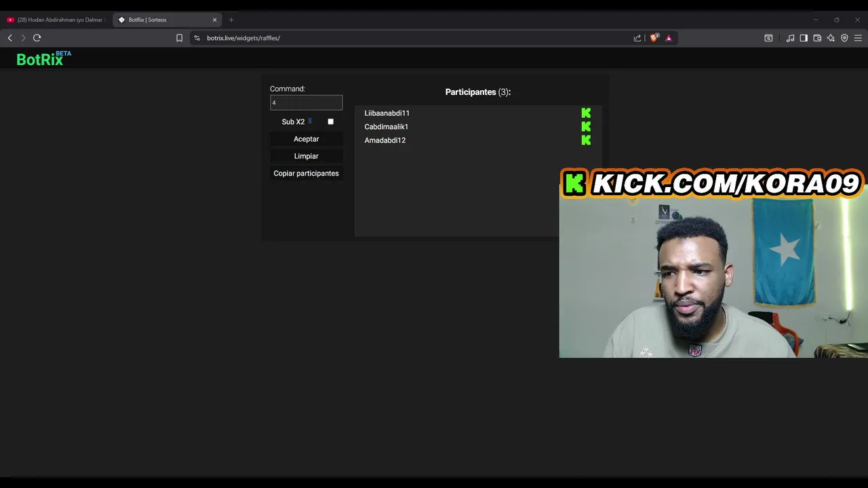Viewport: 868px width, 488px height.
Task: Open the Brave VPN shield icon
Action: (x=844, y=38)
